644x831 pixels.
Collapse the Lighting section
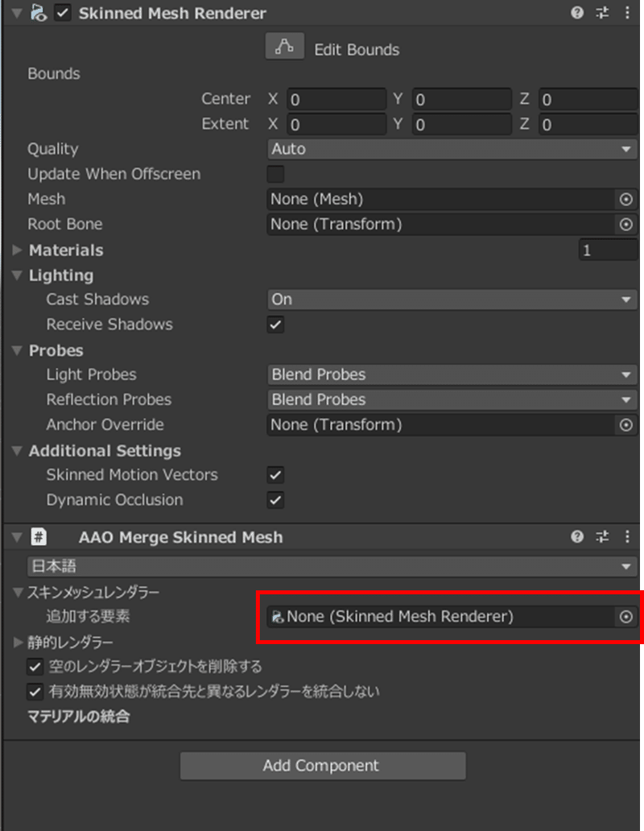pyautogui.click(x=17, y=275)
